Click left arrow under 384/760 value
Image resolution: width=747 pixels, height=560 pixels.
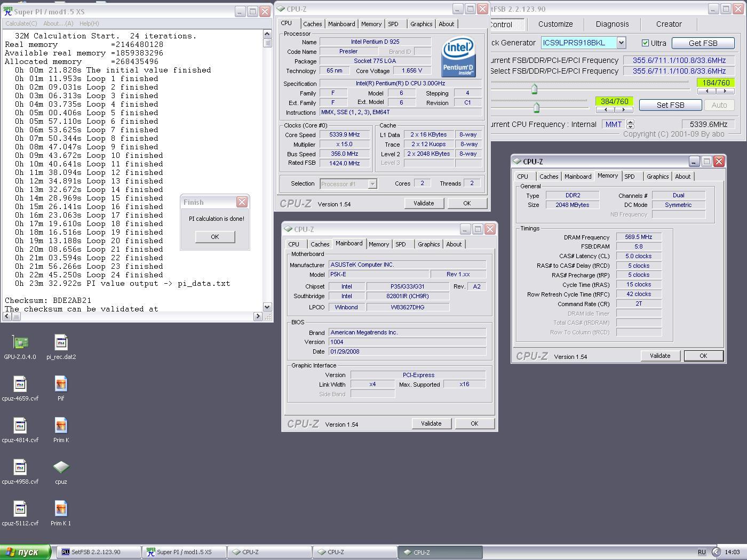click(605, 110)
